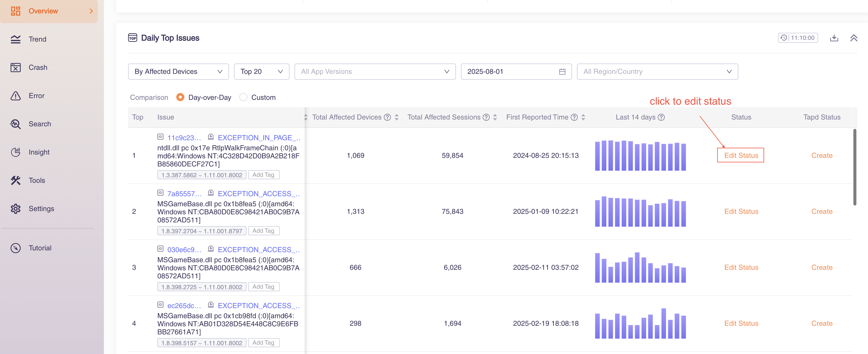Screen dimensions: 868x354
Task: Click the ID icon beside 11c9c23 issue
Action: [160, 137]
